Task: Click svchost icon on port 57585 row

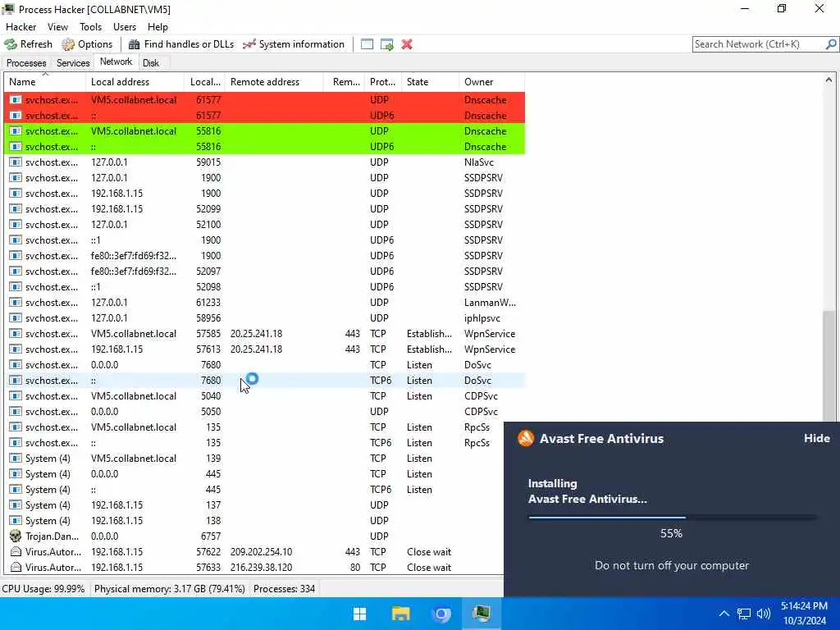Action: click(16, 334)
